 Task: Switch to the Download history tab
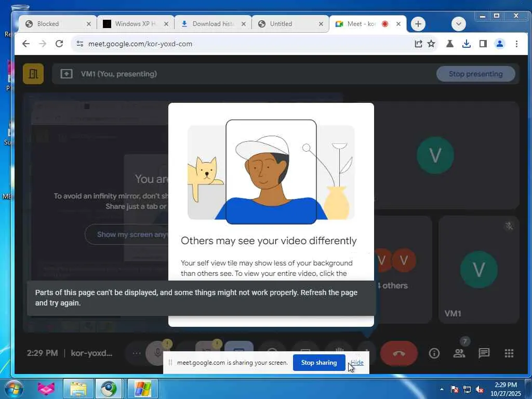213,24
